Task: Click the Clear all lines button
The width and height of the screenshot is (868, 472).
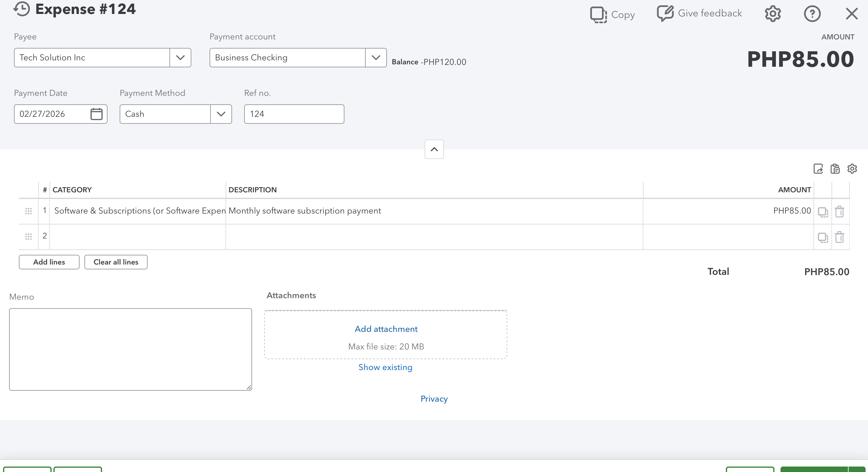Action: (116, 262)
